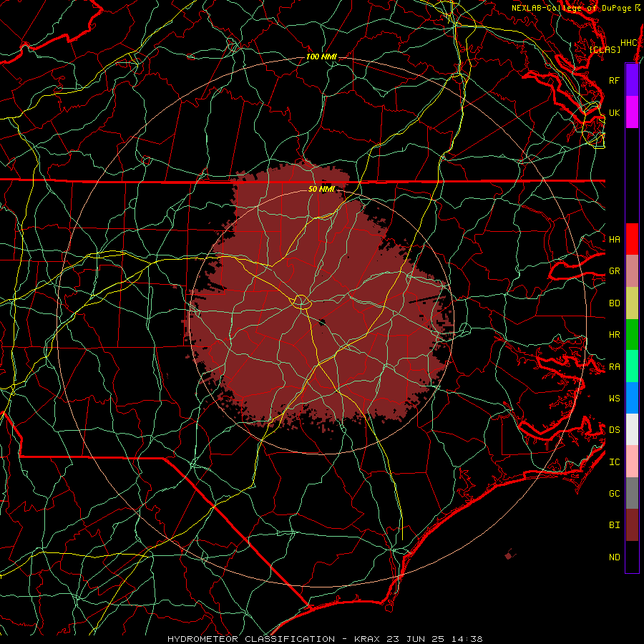Click the HA legend label

tap(615, 239)
